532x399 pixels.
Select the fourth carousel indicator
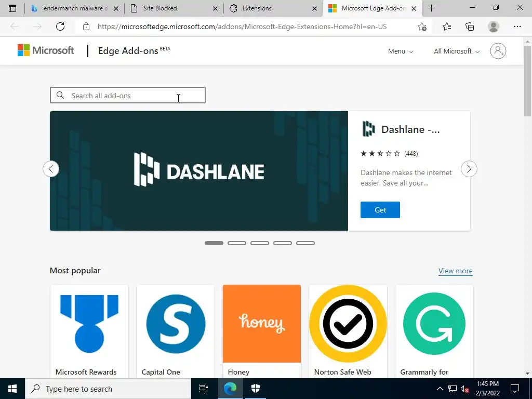point(283,243)
